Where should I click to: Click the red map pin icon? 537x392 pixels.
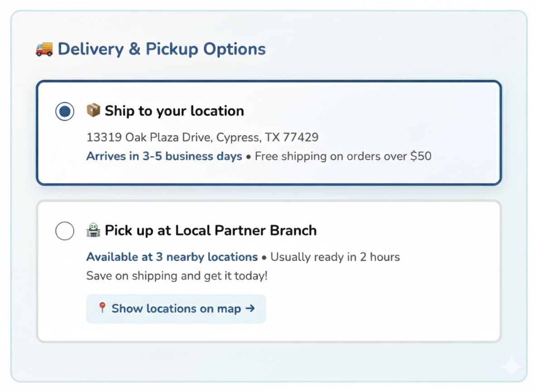click(102, 308)
